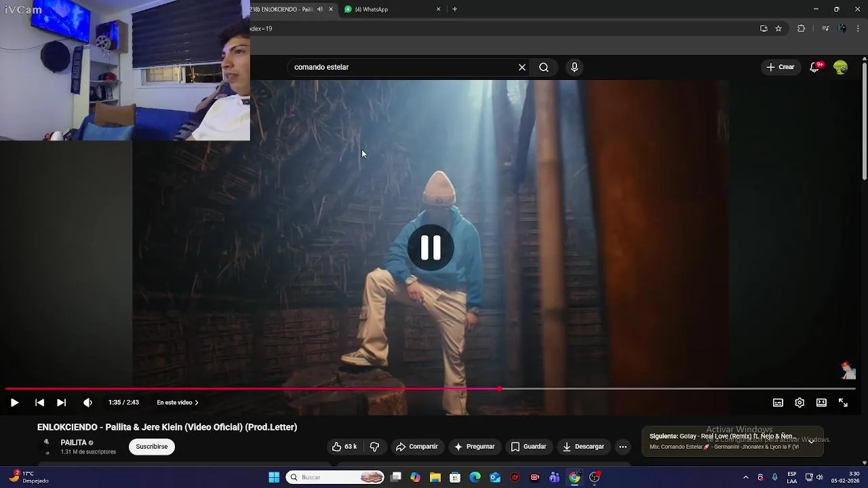Launch Copilot from the taskbar
The height and width of the screenshot is (488, 868).
(x=416, y=478)
